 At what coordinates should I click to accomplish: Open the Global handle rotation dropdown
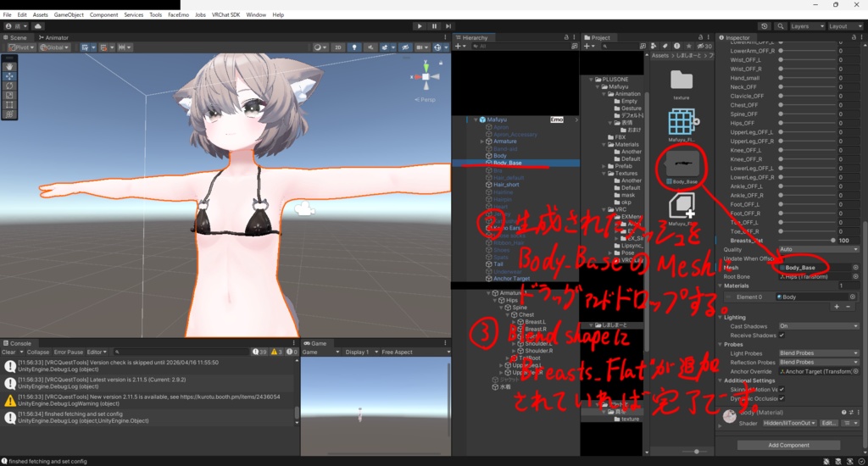pos(54,47)
